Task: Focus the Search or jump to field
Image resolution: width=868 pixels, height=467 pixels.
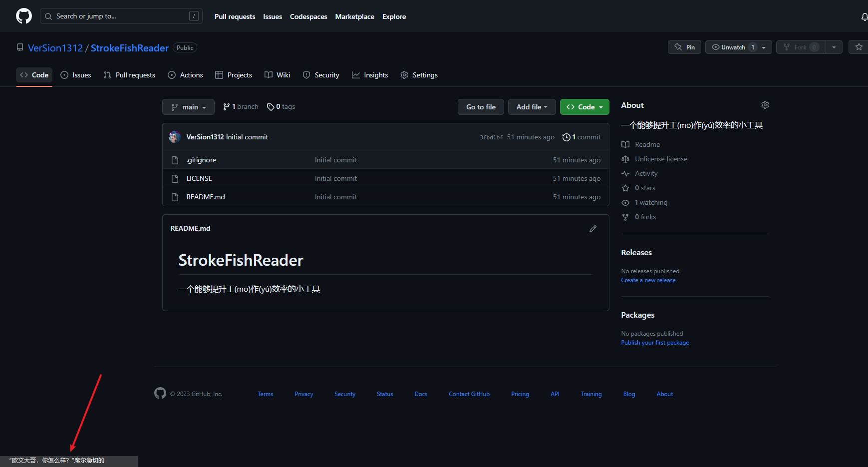Action: pyautogui.click(x=121, y=16)
